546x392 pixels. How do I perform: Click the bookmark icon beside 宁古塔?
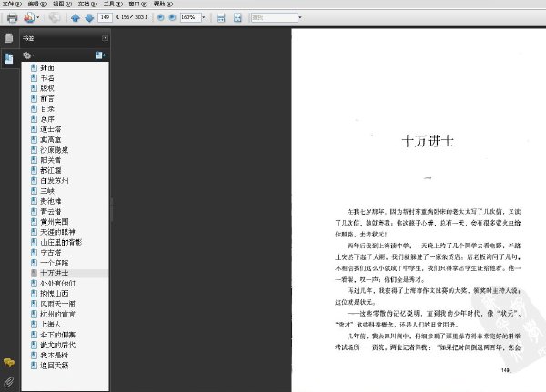(x=34, y=253)
